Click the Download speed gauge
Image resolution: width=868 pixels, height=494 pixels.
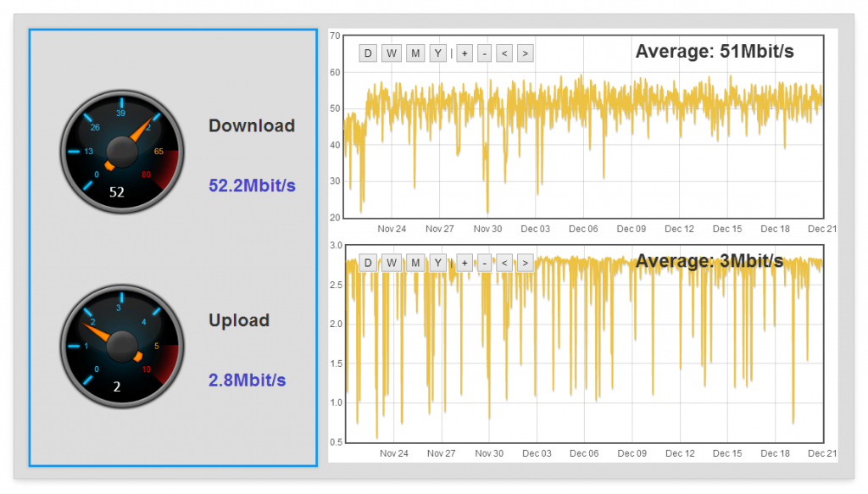[x=121, y=151]
